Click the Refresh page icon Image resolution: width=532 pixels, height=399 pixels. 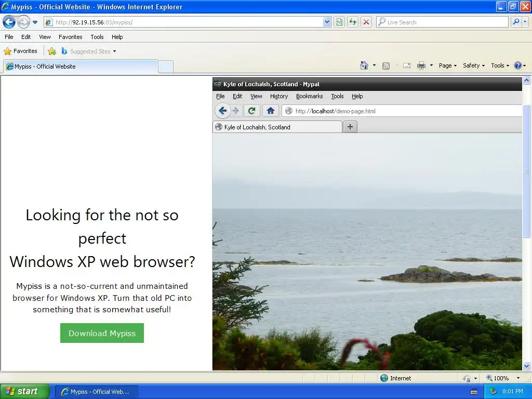click(x=353, y=22)
